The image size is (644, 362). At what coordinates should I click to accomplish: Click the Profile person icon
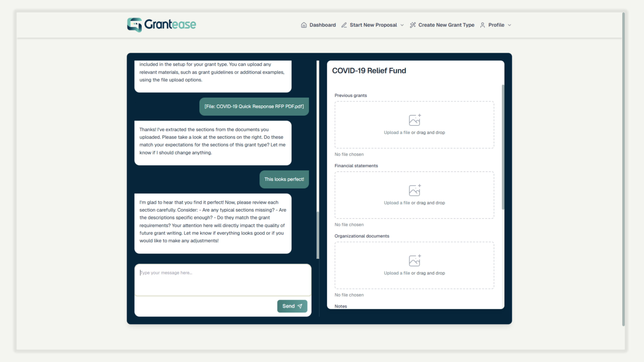point(482,25)
